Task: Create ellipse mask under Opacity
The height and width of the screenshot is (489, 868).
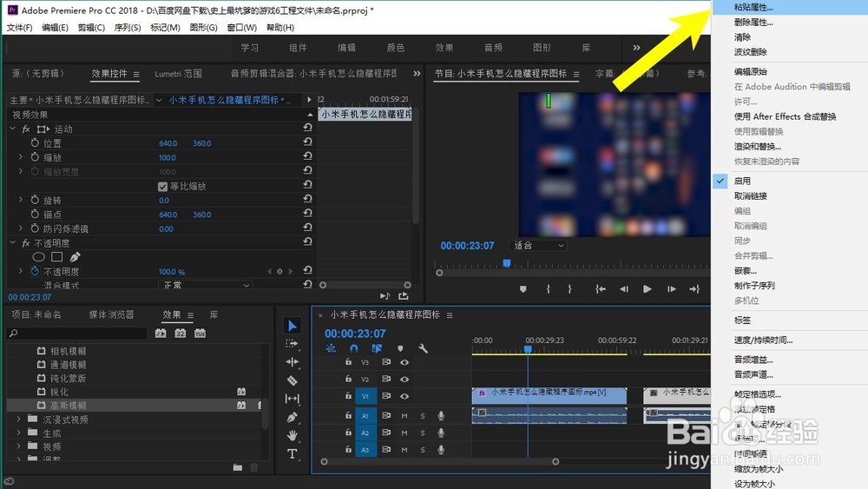Action: pos(38,257)
